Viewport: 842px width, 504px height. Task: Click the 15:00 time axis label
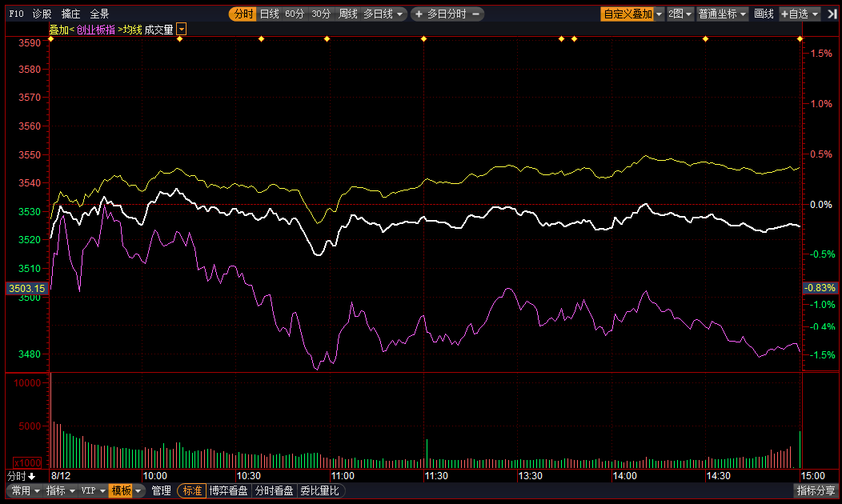(812, 476)
